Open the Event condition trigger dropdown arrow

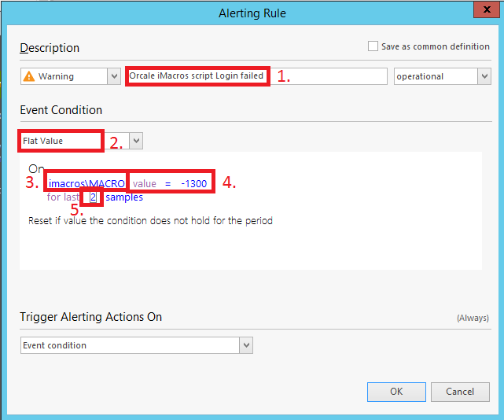(246, 345)
